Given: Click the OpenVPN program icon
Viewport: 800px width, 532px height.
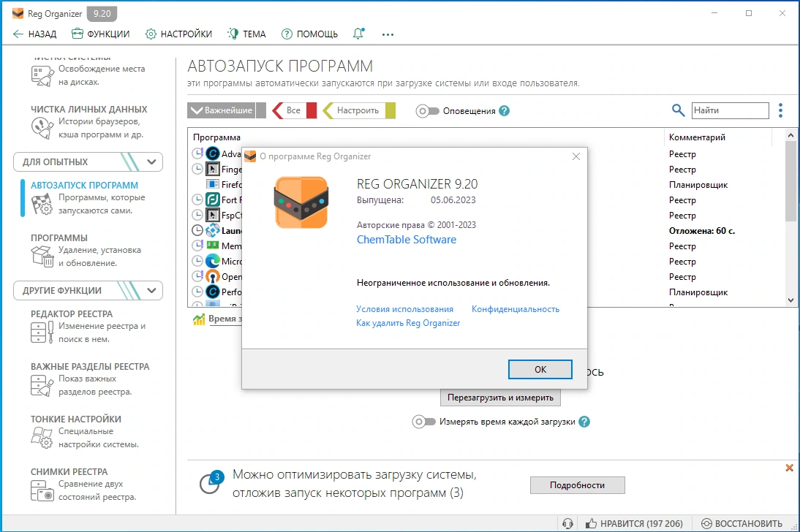Looking at the screenshot, I should pos(212,276).
